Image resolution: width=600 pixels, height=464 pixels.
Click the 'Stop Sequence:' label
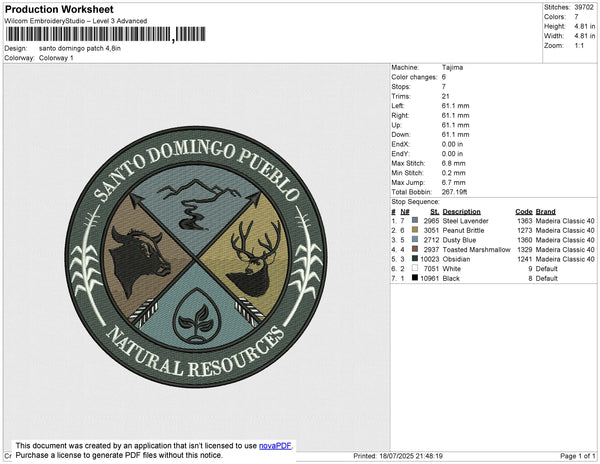pos(416,202)
